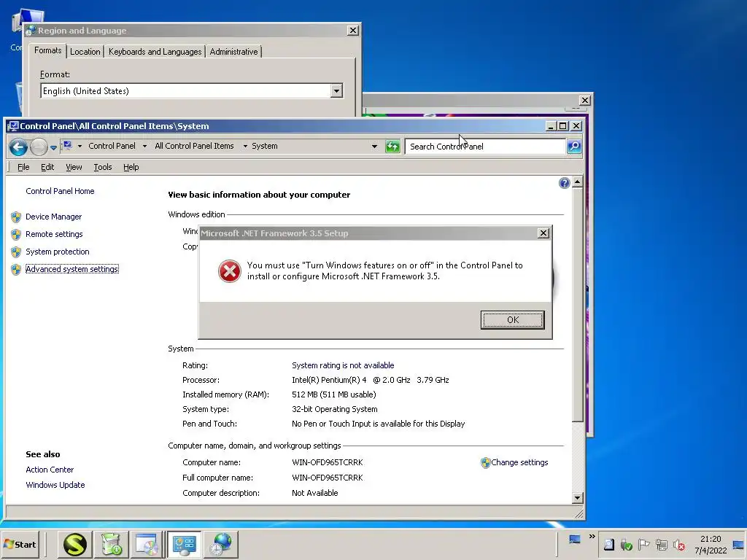Click the greyed forward navigation arrow

[x=39, y=147]
